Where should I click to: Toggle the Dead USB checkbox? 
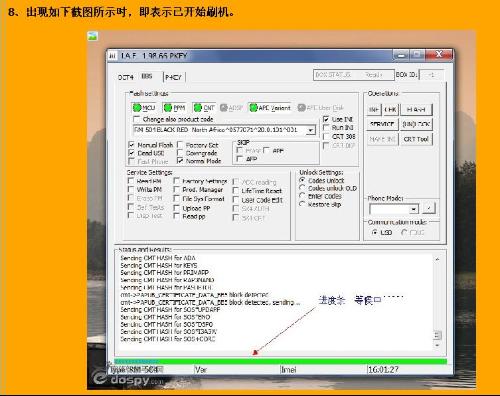tap(131, 153)
